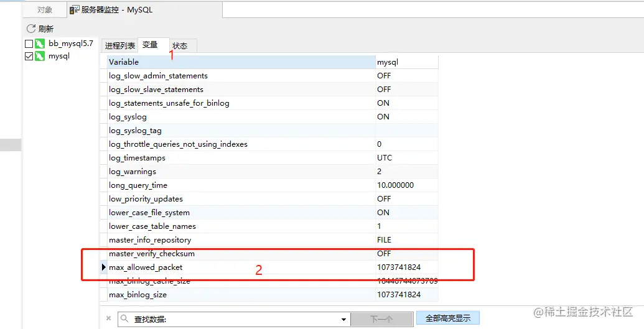644x329 pixels.
Task: Close the find bar with the x icon
Action: point(108,318)
